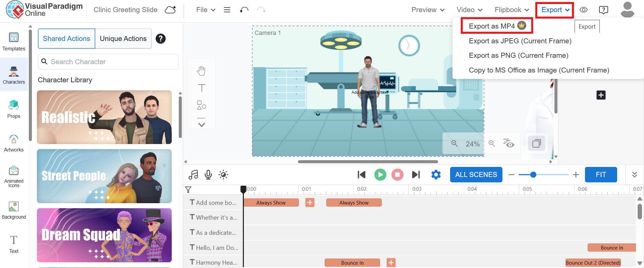
Task: Undo the last action
Action: (244, 10)
